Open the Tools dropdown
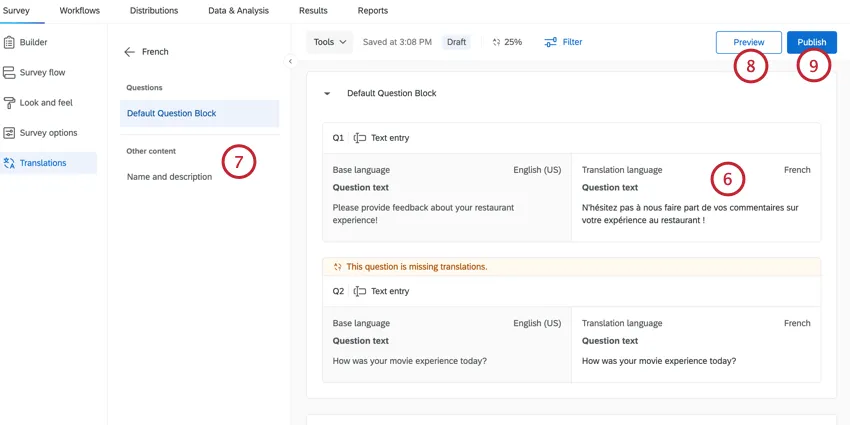 pyautogui.click(x=330, y=42)
